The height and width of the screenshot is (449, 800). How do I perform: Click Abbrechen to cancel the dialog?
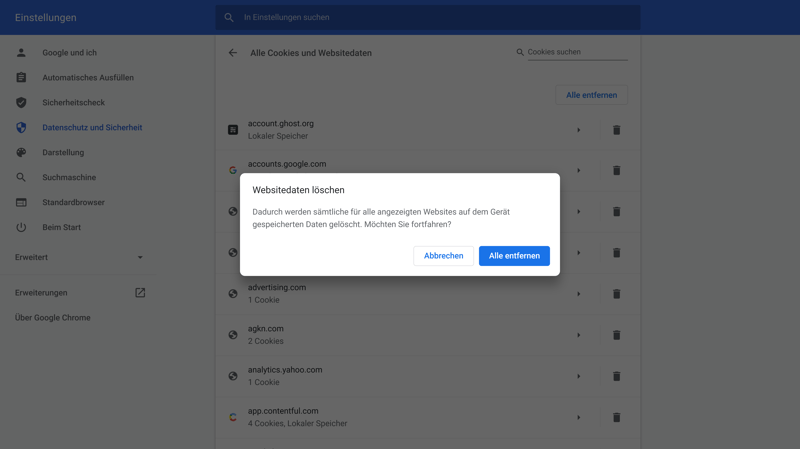pos(443,256)
